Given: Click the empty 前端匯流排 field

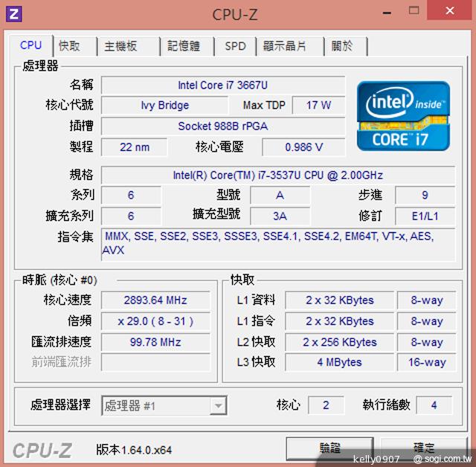Looking at the screenshot, I should pyautogui.click(x=155, y=361).
